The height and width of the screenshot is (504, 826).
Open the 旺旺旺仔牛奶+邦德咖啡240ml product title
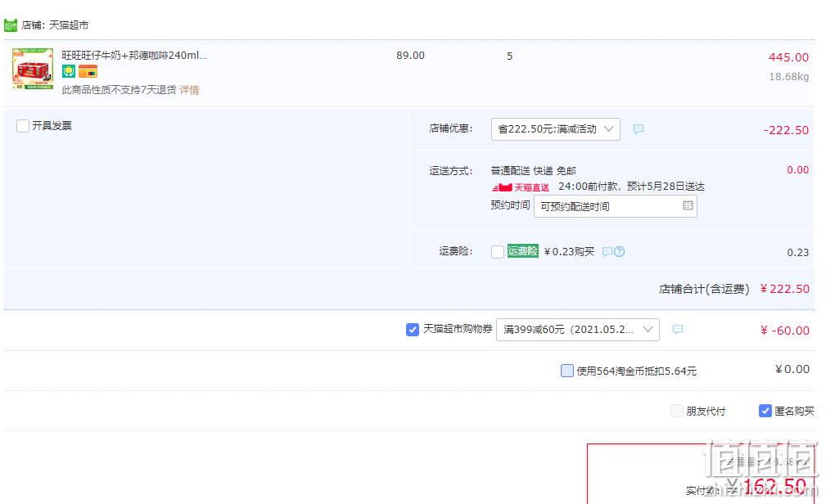pos(134,56)
